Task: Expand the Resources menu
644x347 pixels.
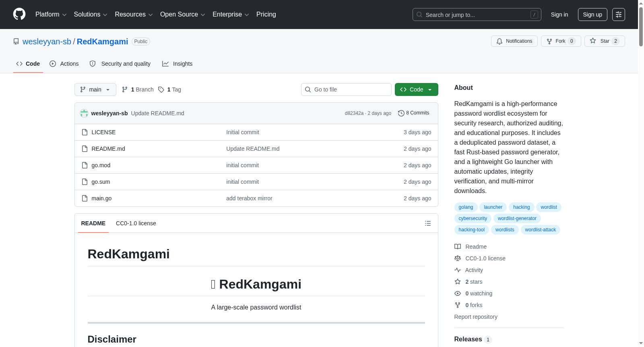Action: tap(134, 15)
